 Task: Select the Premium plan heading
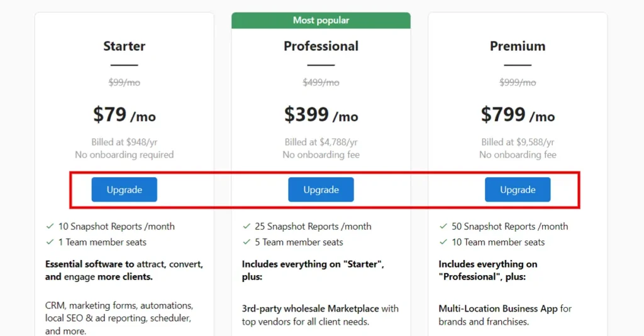(518, 46)
